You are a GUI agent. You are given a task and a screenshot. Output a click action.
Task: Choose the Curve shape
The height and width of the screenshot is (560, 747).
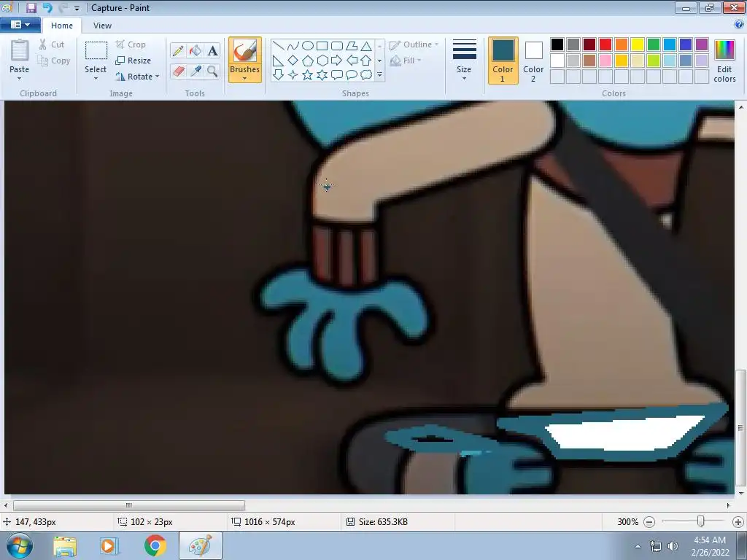[293, 46]
